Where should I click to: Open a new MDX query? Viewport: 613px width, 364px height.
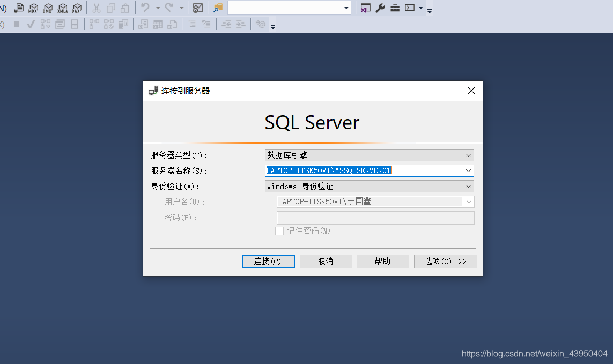coord(33,8)
